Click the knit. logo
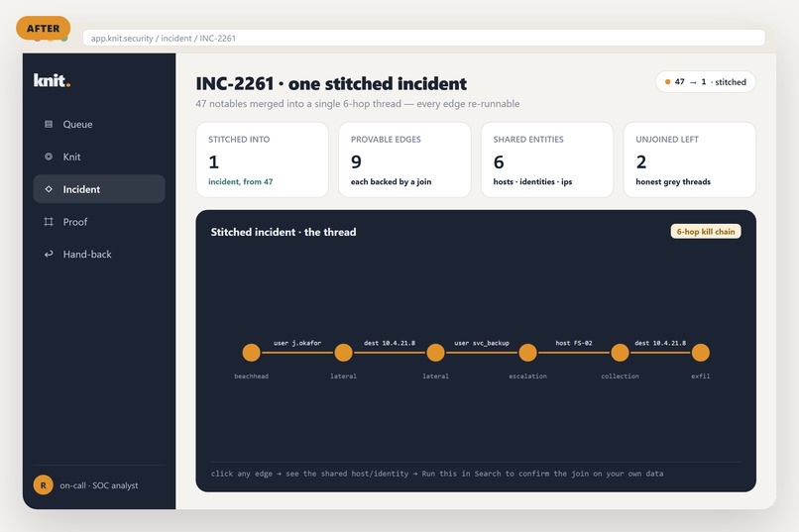This screenshot has width=799, height=532. click(52, 80)
